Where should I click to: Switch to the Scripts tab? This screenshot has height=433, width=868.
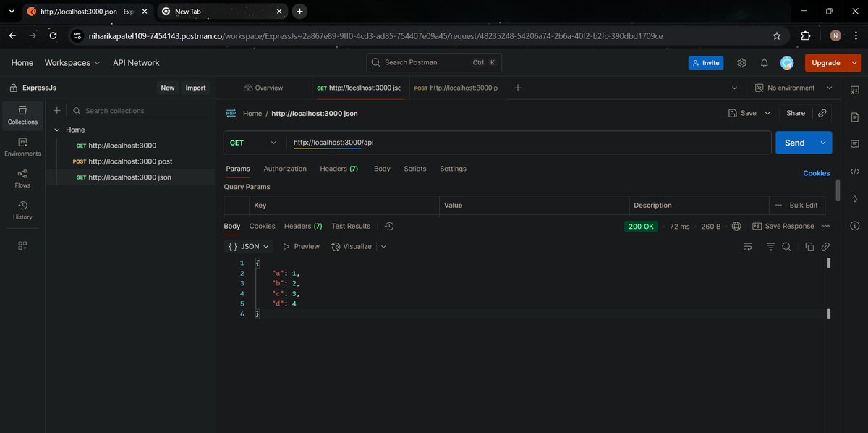415,169
